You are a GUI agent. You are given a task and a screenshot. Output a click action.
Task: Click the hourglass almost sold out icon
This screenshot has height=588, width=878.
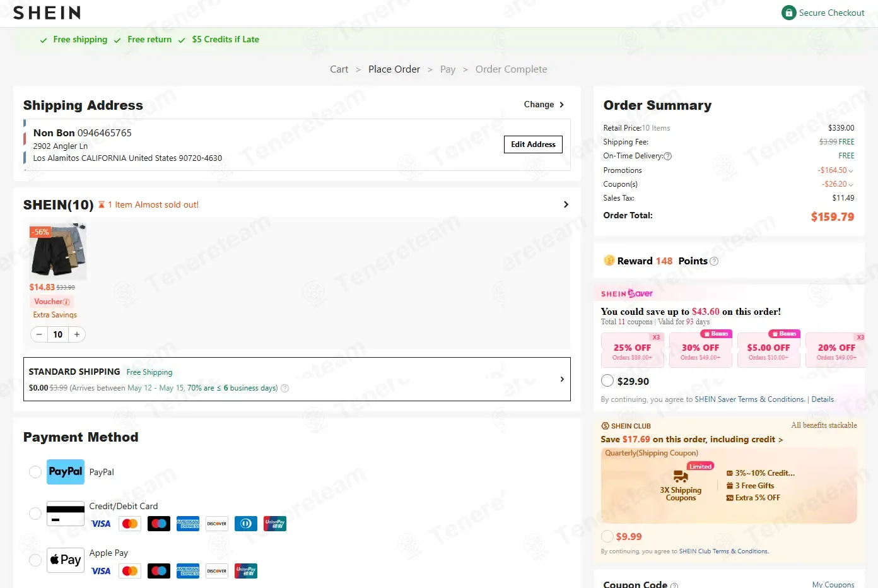102,205
